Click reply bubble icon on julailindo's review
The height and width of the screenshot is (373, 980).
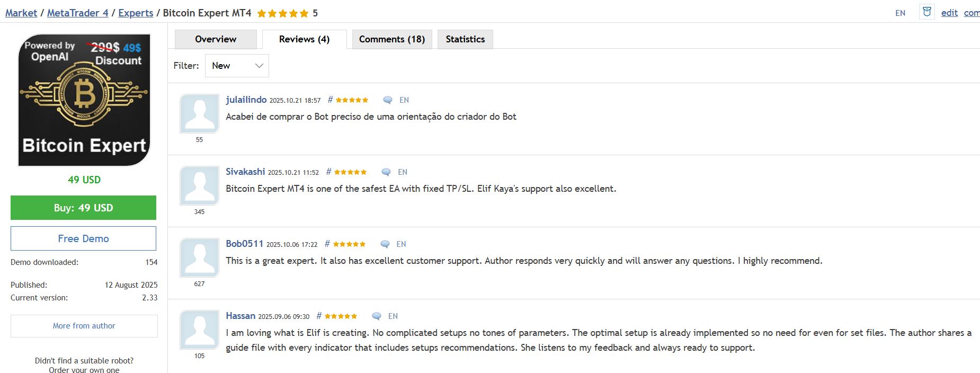click(x=388, y=100)
